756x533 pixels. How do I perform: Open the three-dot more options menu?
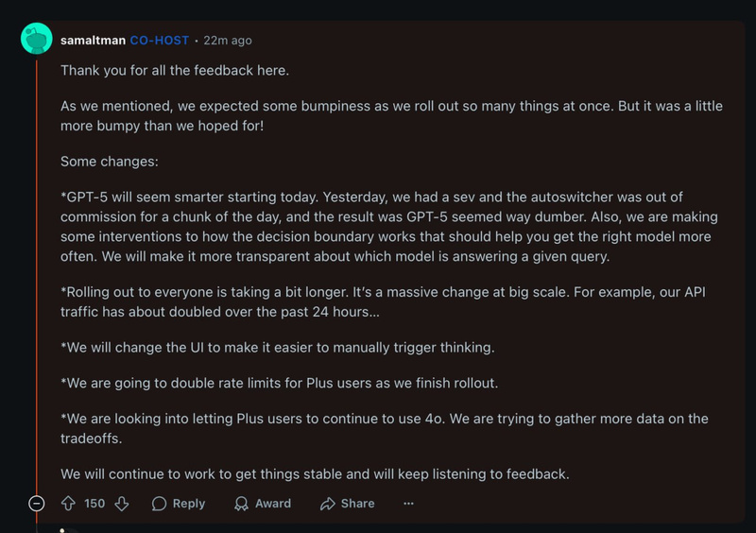coord(408,504)
